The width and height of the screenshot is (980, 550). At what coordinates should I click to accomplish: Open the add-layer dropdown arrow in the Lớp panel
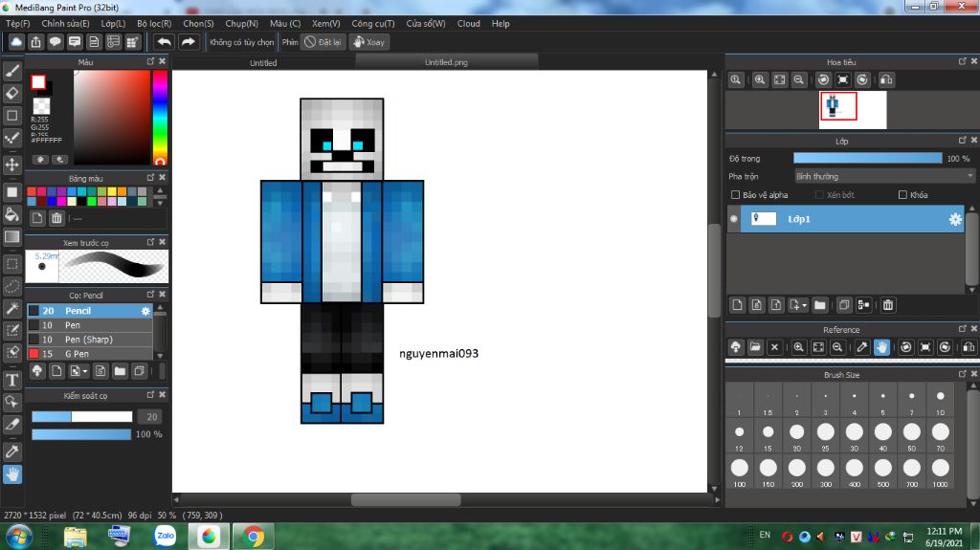pyautogui.click(x=804, y=306)
